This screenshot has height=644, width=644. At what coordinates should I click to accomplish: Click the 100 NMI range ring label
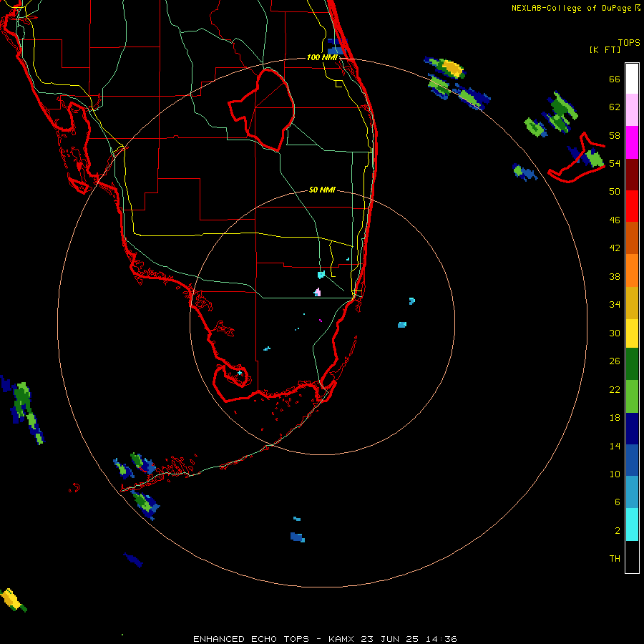point(322,57)
